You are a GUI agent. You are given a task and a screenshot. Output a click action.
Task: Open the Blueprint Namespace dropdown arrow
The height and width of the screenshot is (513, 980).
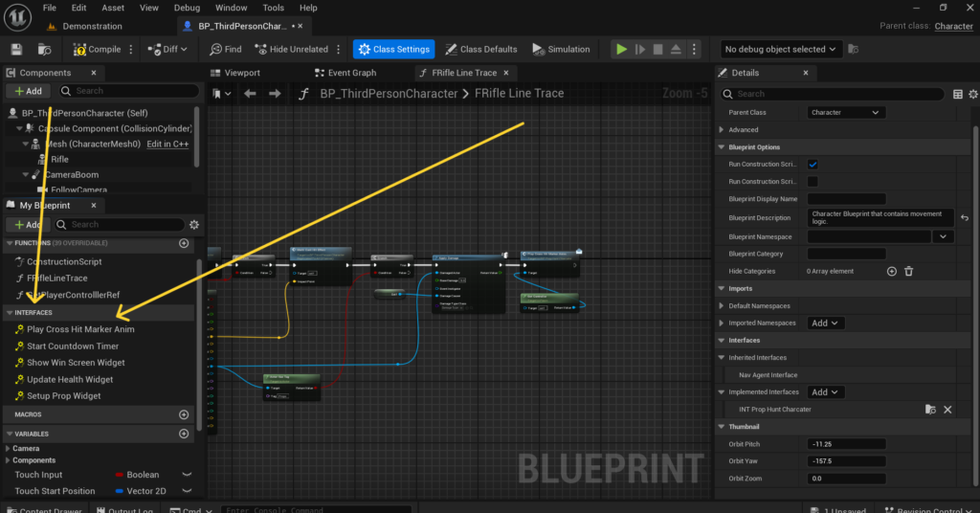tap(943, 236)
